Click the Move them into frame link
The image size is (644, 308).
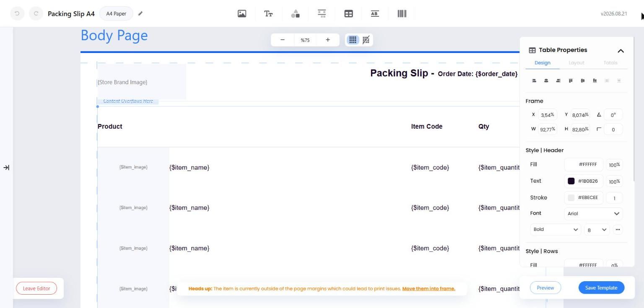click(x=428, y=289)
